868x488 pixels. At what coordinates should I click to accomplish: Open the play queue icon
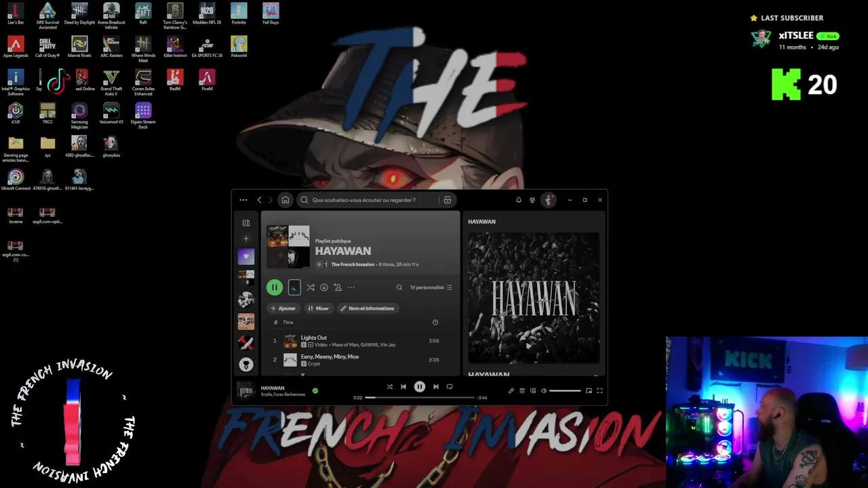coord(522,390)
